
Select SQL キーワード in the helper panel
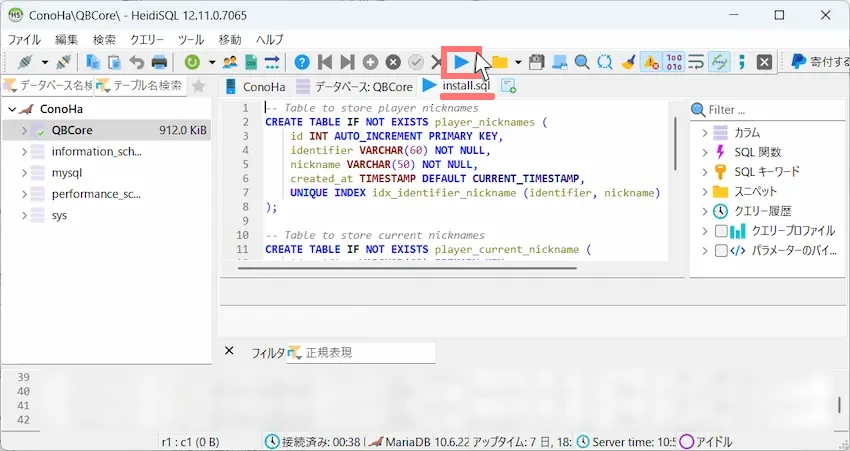pyautogui.click(x=767, y=172)
